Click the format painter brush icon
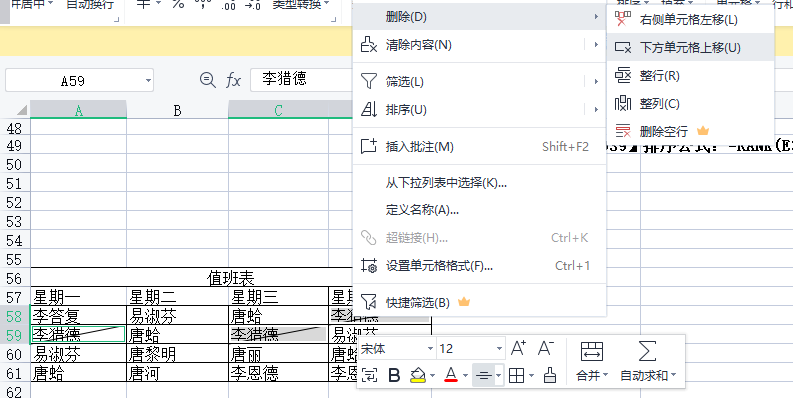The image size is (793, 398). [549, 375]
